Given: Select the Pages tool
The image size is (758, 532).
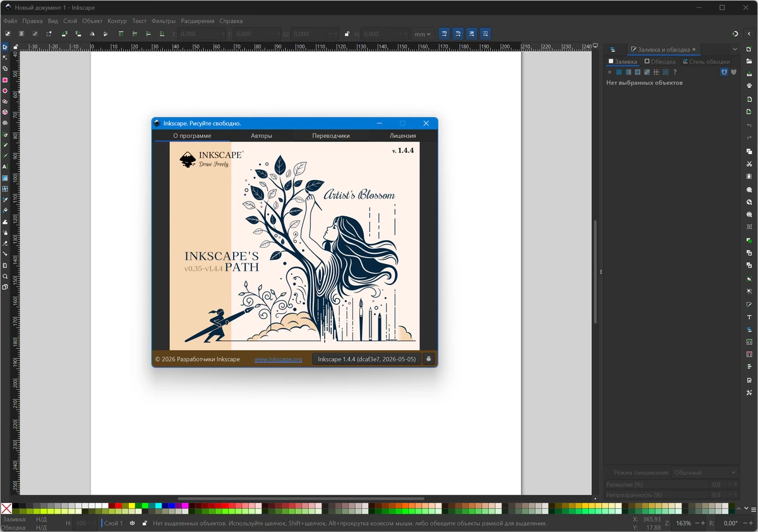Looking at the screenshot, I should (x=5, y=265).
